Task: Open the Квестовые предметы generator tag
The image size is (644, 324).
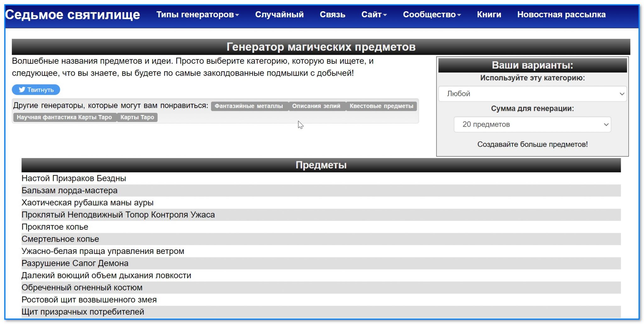Action: point(381,106)
